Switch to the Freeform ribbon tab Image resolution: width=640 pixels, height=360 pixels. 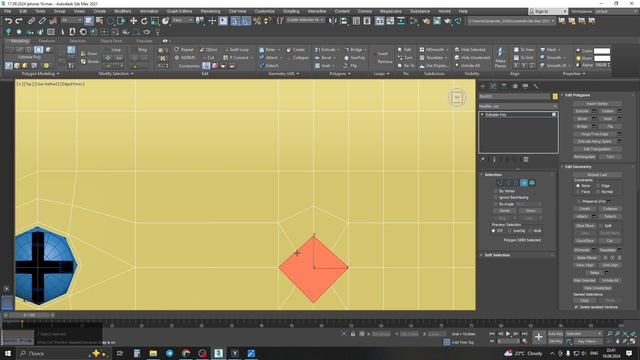[47, 41]
